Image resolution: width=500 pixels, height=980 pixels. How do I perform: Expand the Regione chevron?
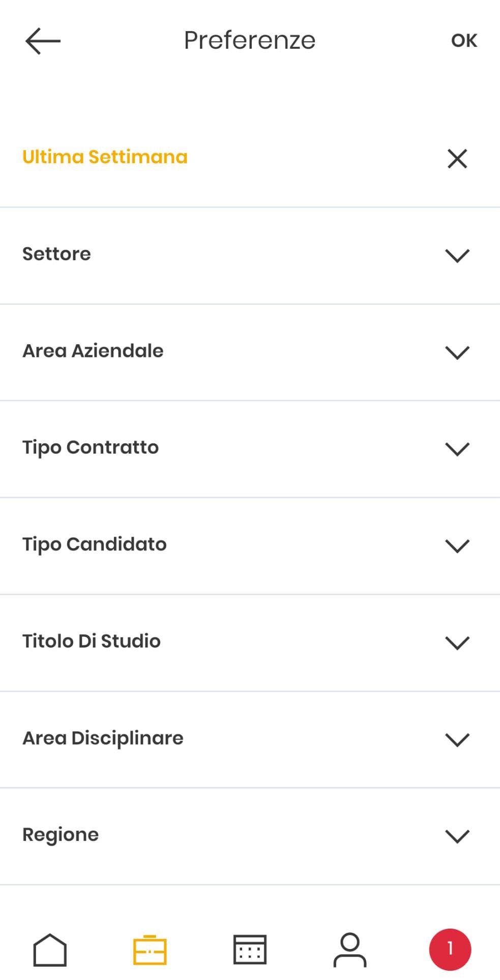tap(457, 836)
